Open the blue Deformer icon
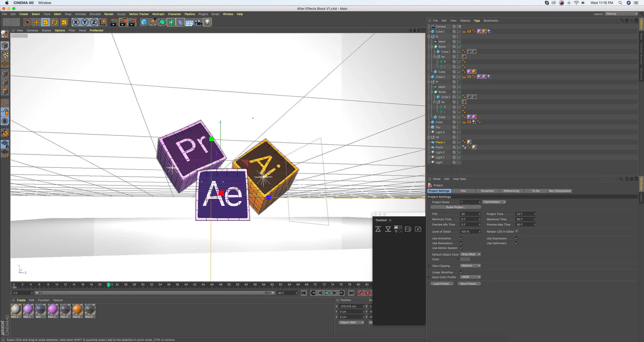Image resolution: width=644 pixels, height=342 pixels. 180,22
